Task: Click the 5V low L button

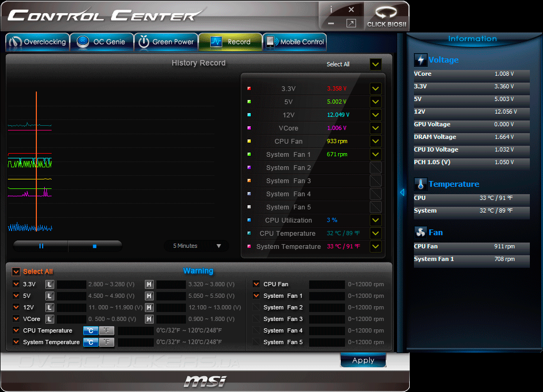Action: pos(50,296)
